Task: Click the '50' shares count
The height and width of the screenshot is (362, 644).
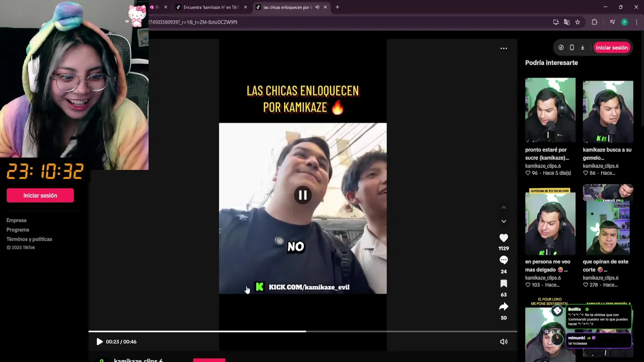Action: click(504, 318)
